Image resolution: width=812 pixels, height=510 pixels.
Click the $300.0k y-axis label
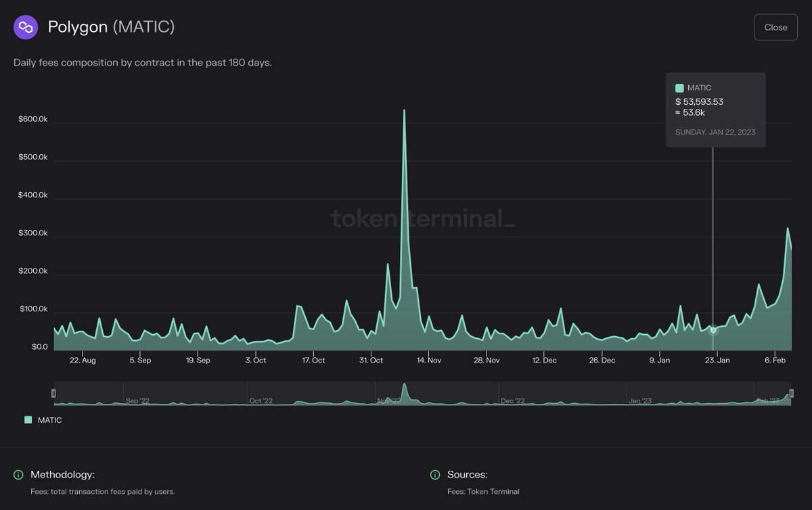[x=32, y=233]
